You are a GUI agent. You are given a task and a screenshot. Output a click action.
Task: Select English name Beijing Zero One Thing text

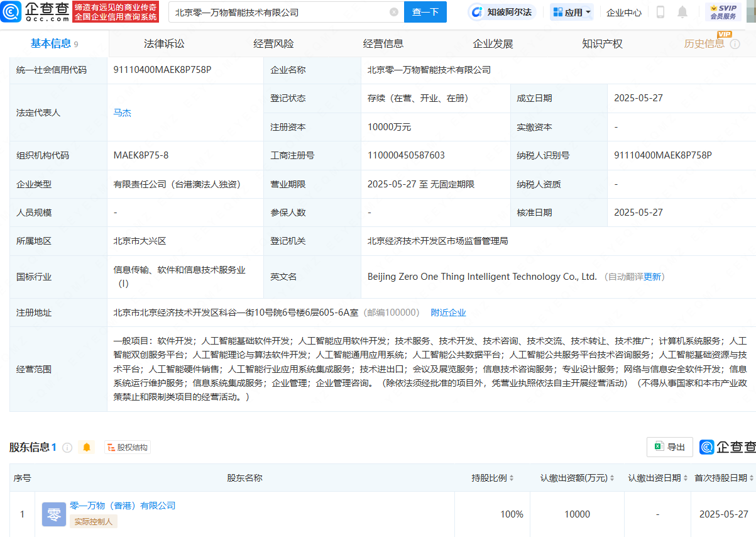click(482, 277)
